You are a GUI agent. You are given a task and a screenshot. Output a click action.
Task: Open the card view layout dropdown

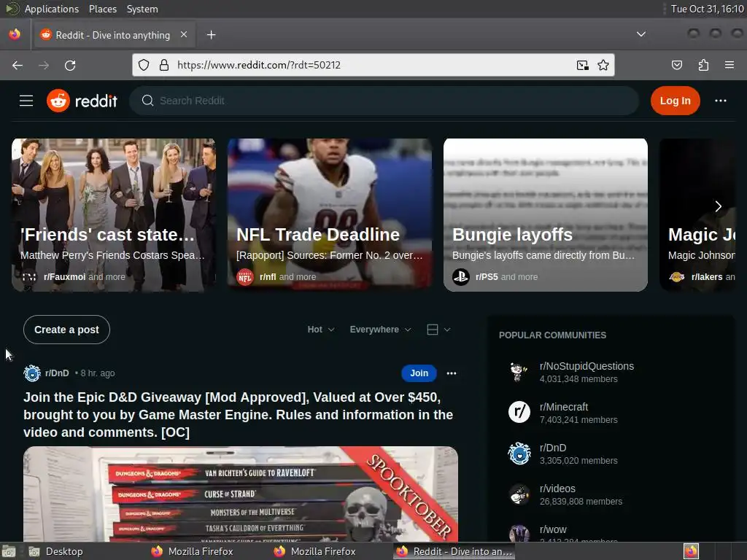(438, 330)
